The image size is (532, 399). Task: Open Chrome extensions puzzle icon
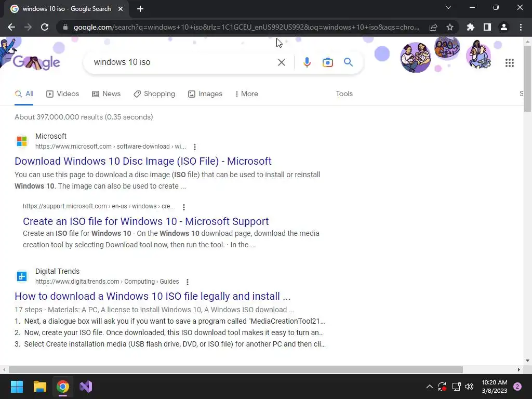(x=471, y=27)
